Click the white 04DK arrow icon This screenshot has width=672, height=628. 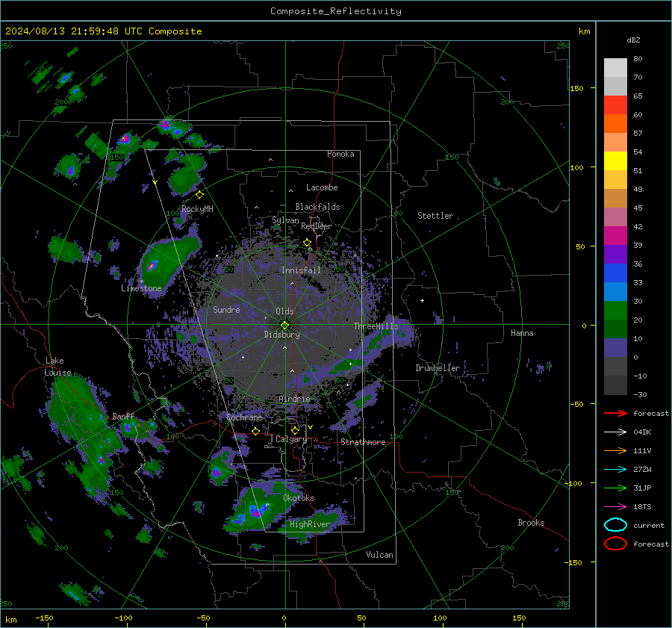tap(615, 432)
